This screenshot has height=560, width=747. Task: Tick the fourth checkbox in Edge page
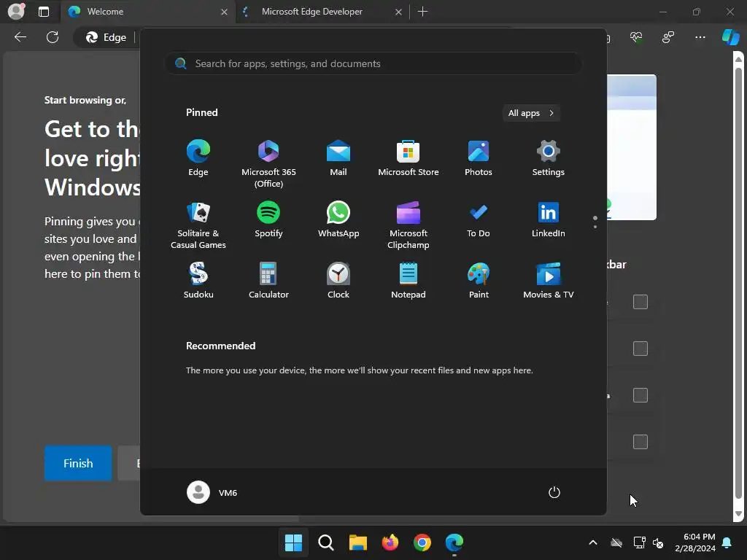click(x=640, y=442)
